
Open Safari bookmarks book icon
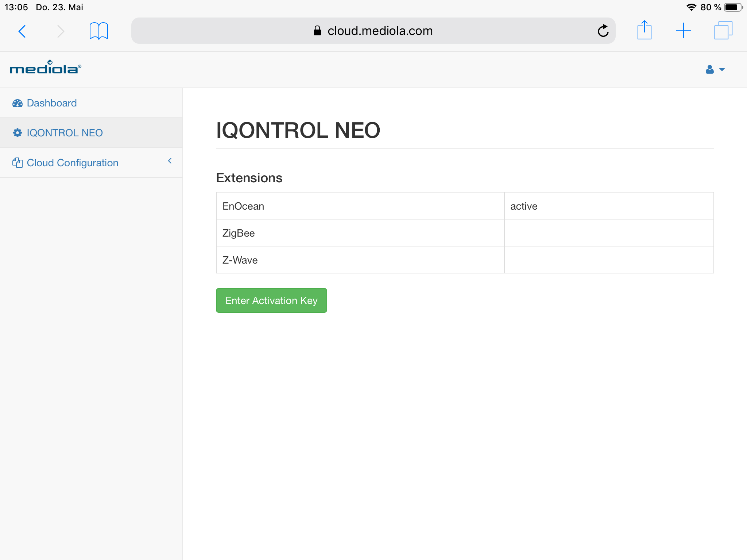[x=98, y=31]
